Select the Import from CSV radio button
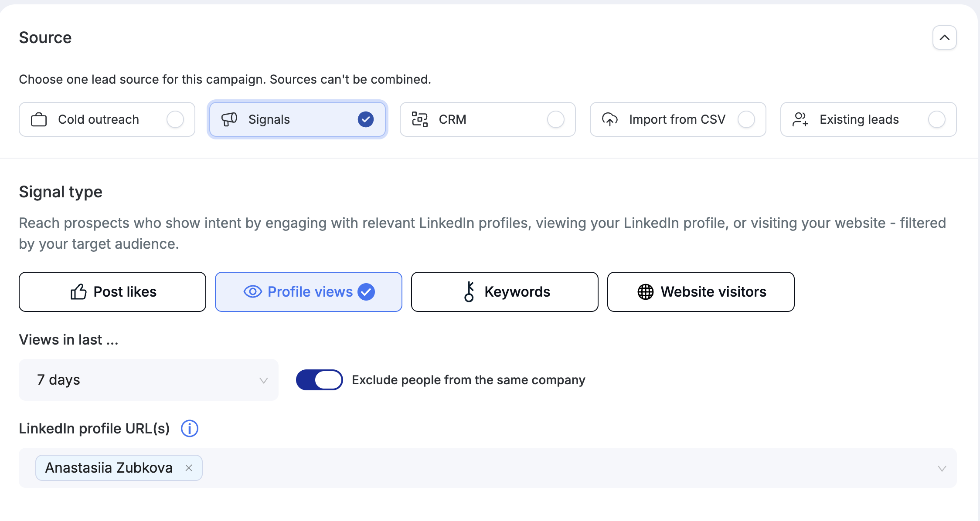This screenshot has width=980, height=521. tap(746, 119)
